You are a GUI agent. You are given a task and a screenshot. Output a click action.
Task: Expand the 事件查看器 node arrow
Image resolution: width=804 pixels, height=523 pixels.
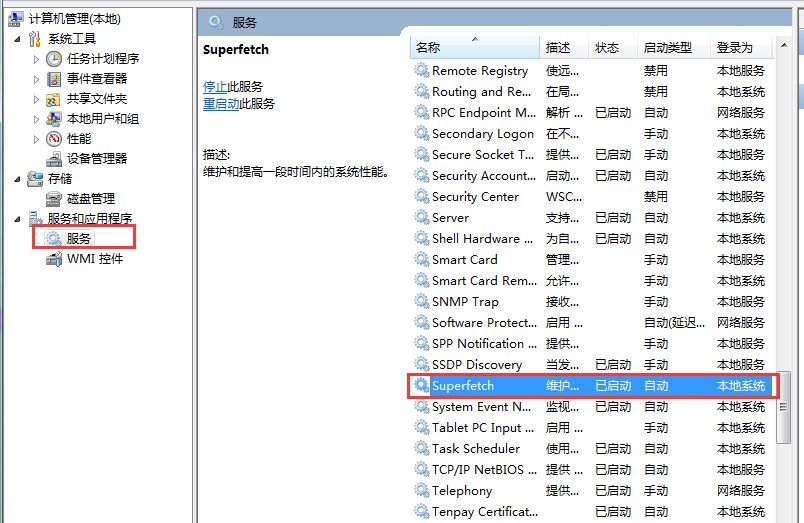point(36,79)
